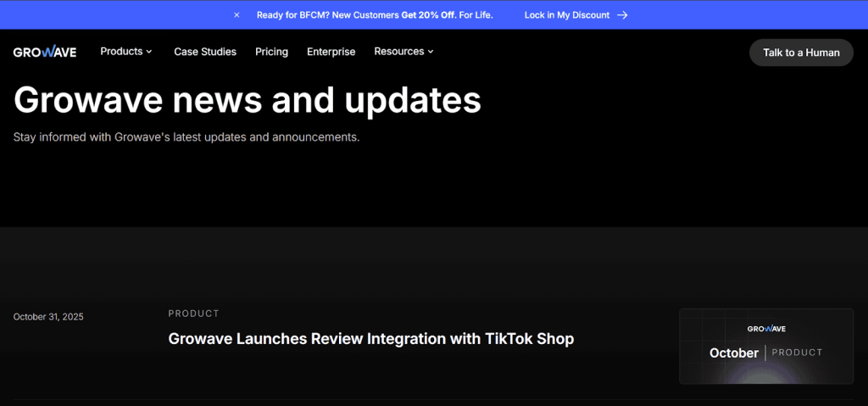
Task: Click the October 31, 2025 article date
Action: click(48, 317)
